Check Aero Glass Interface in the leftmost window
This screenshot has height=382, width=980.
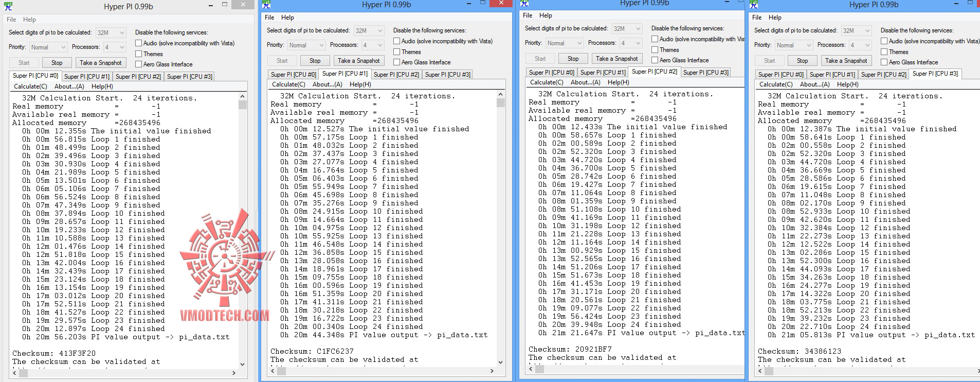[139, 64]
